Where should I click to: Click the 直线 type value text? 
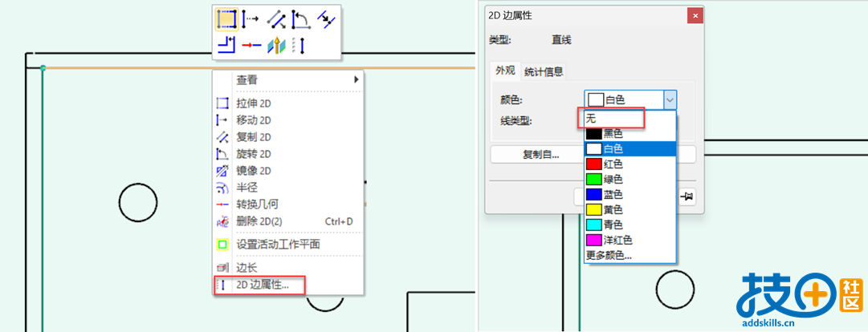561,40
